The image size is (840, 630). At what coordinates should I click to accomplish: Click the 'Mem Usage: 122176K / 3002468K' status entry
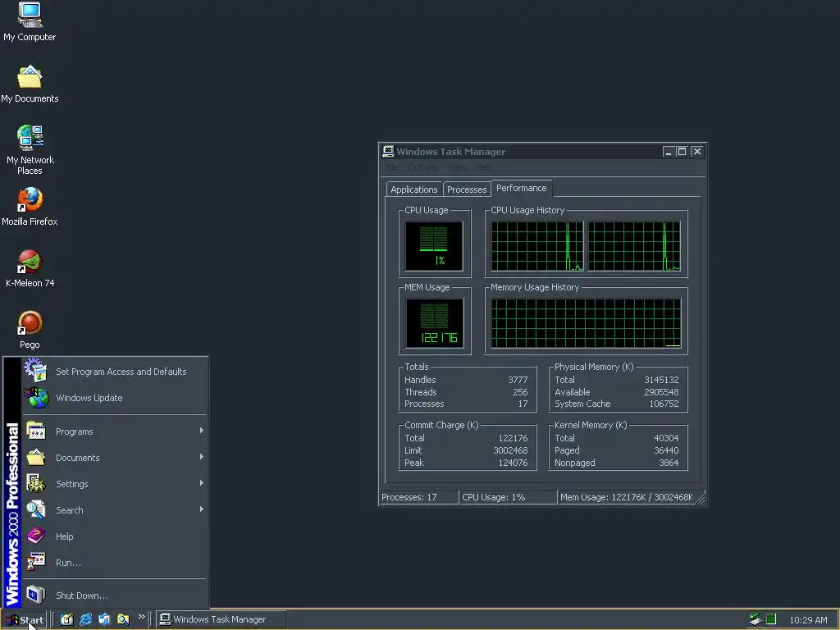click(x=627, y=497)
